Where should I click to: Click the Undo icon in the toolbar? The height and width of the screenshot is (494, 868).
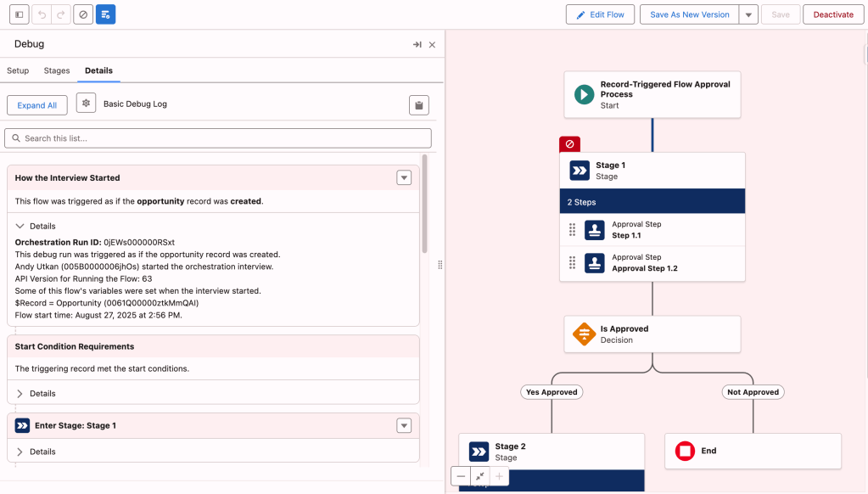tap(38, 14)
